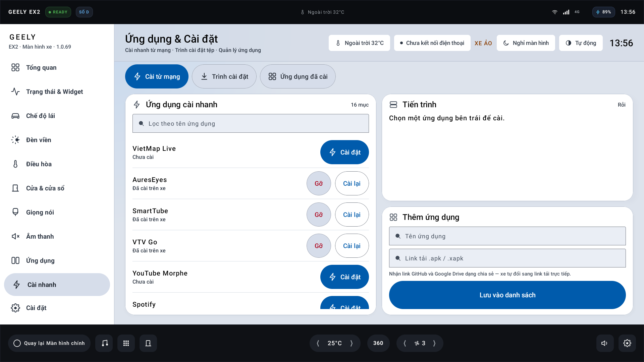Uninstall SmartTube with Gỡ button

click(319, 215)
